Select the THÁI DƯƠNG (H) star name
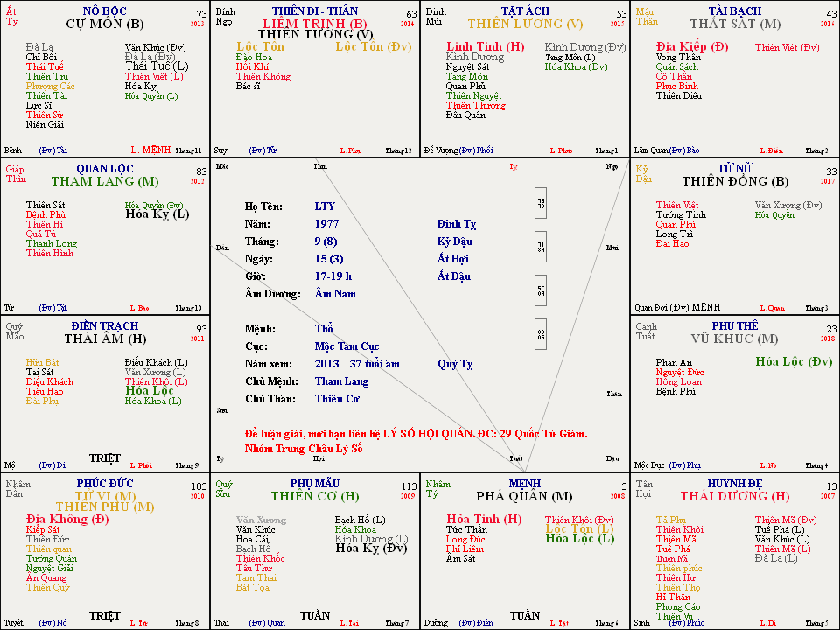This screenshot has height=630, width=840. [734, 496]
